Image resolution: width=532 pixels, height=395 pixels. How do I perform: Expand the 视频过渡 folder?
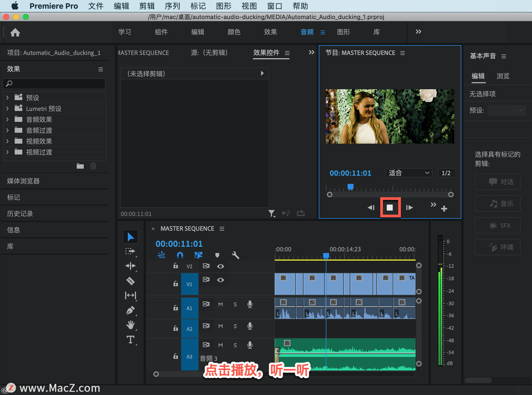pos(7,152)
